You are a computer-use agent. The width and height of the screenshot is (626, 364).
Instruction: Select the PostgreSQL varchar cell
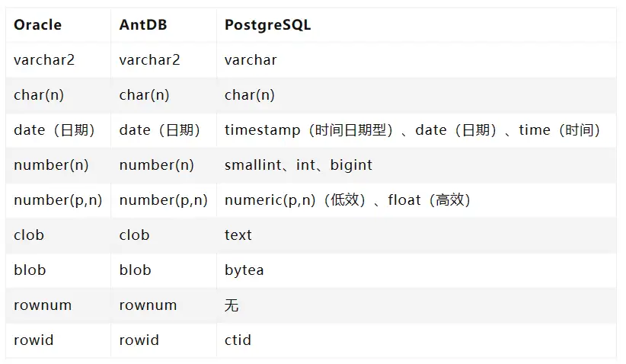click(x=251, y=60)
